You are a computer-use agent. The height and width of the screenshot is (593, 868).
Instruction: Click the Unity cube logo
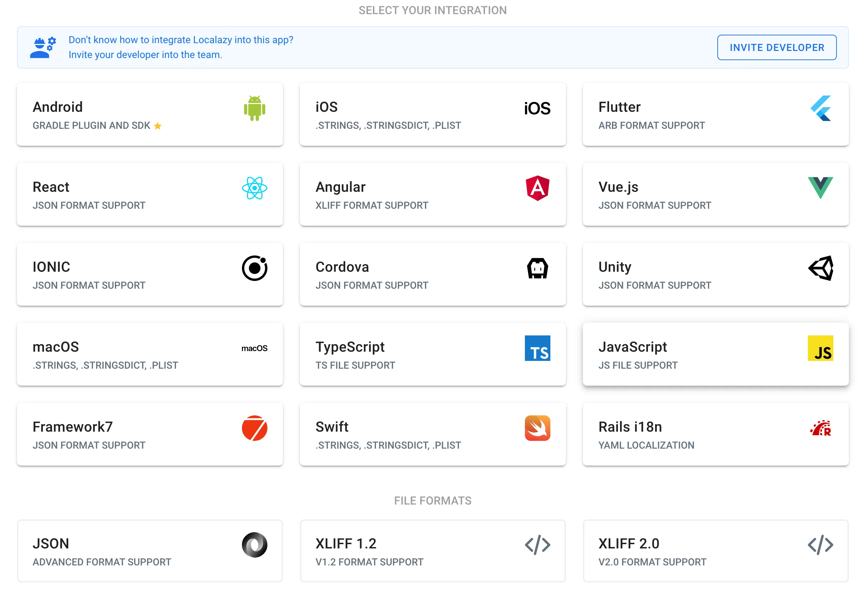(x=821, y=268)
